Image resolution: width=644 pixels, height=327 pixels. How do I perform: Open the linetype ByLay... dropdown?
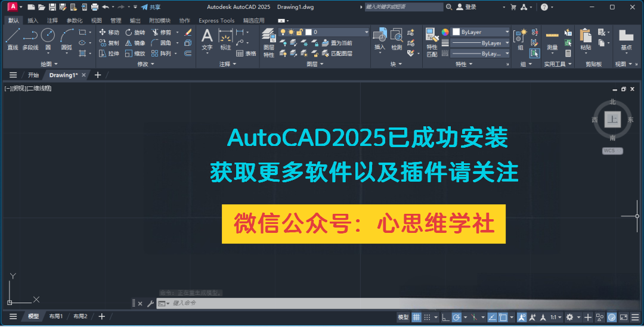(x=481, y=54)
